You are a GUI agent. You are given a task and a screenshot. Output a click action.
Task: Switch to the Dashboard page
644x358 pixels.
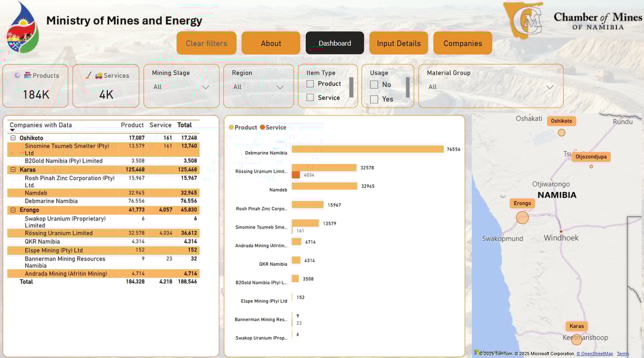(x=335, y=43)
